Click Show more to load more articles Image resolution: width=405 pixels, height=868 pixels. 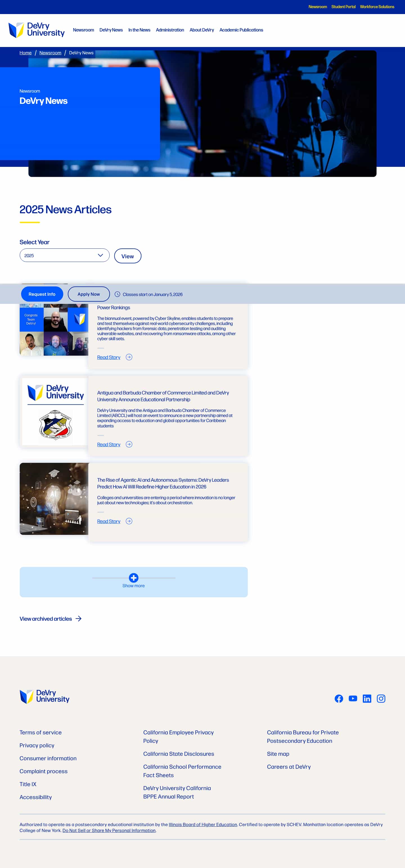(x=133, y=586)
